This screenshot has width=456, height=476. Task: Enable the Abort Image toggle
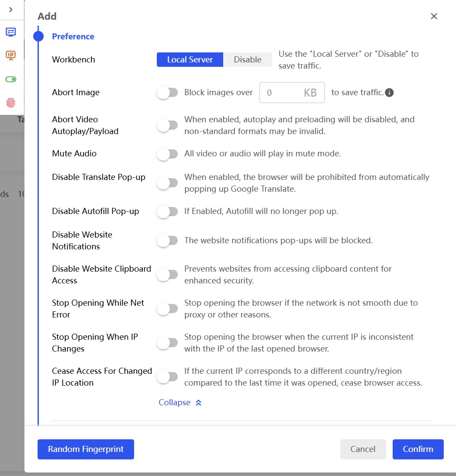[x=167, y=93]
